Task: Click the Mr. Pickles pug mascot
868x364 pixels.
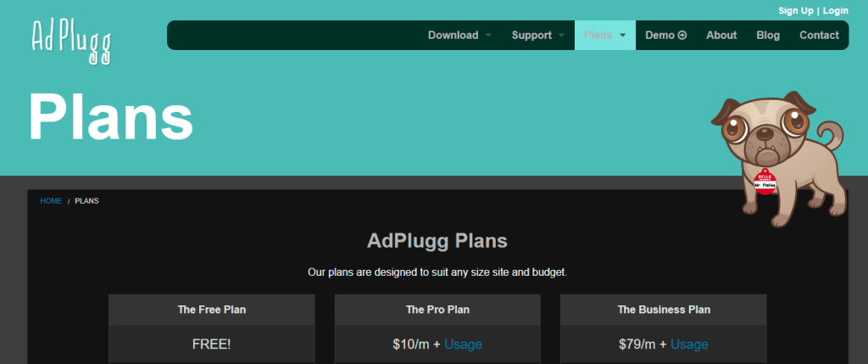Action: pos(780,159)
